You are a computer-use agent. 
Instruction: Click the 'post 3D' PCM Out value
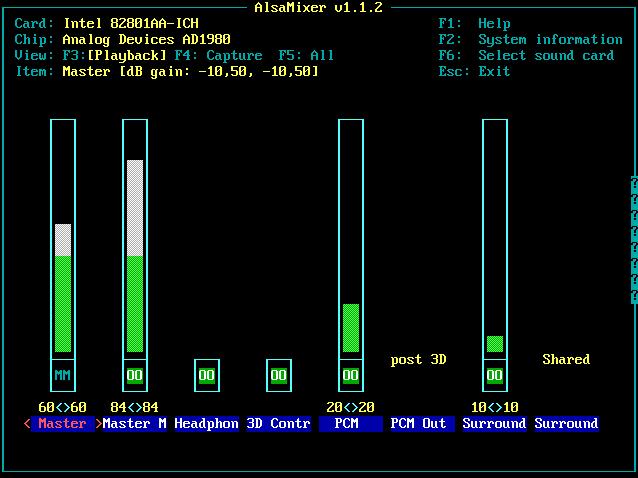click(x=418, y=360)
